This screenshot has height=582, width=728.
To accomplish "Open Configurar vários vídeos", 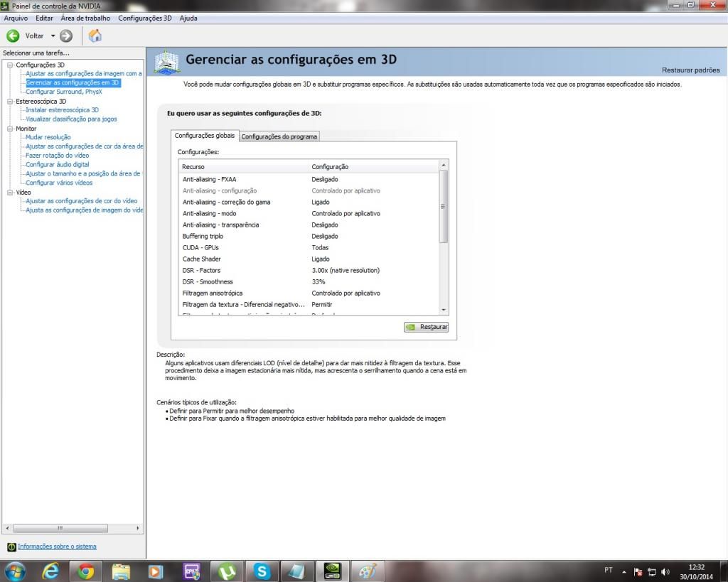I will point(59,183).
